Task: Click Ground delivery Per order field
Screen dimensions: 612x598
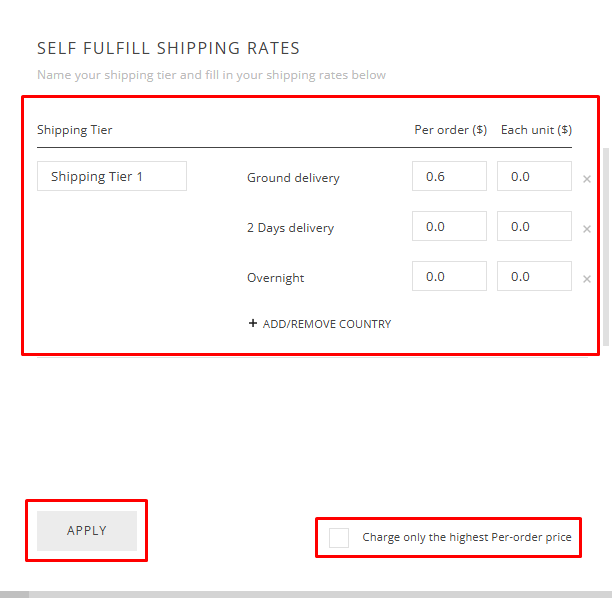Action: (x=449, y=176)
